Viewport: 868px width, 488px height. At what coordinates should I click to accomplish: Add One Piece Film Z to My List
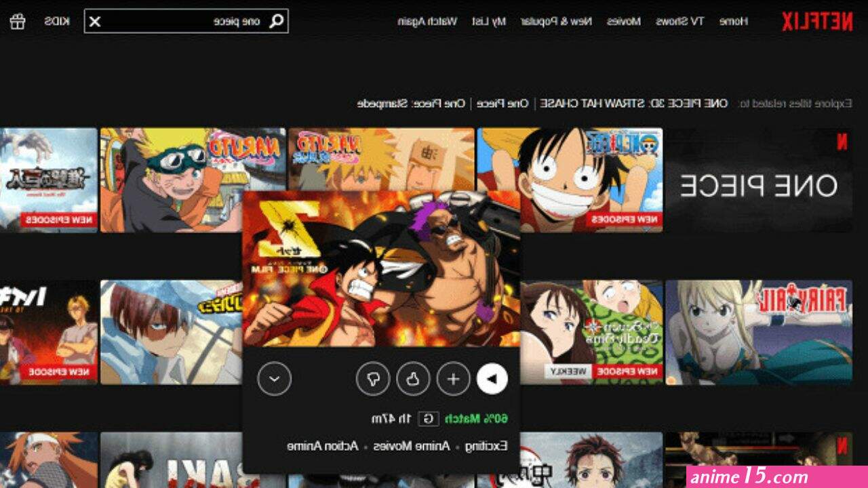coord(452,380)
